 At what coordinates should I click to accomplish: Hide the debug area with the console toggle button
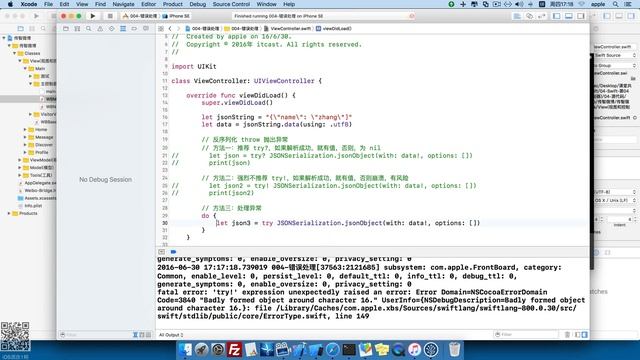(x=162, y=252)
